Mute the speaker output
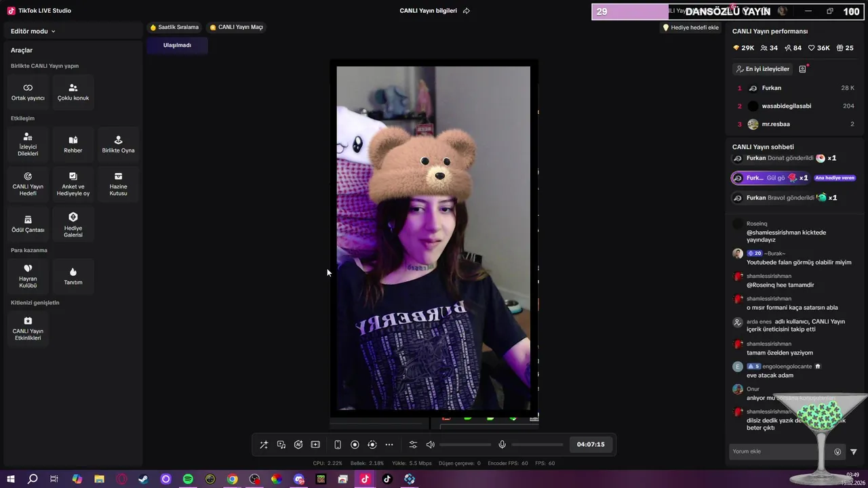This screenshot has width=868, height=488. [430, 445]
